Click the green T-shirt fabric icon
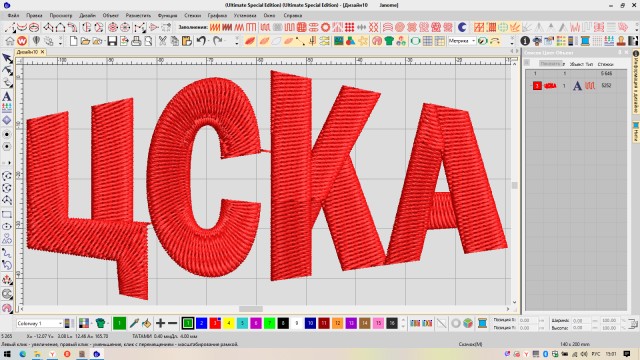 click(x=389, y=41)
